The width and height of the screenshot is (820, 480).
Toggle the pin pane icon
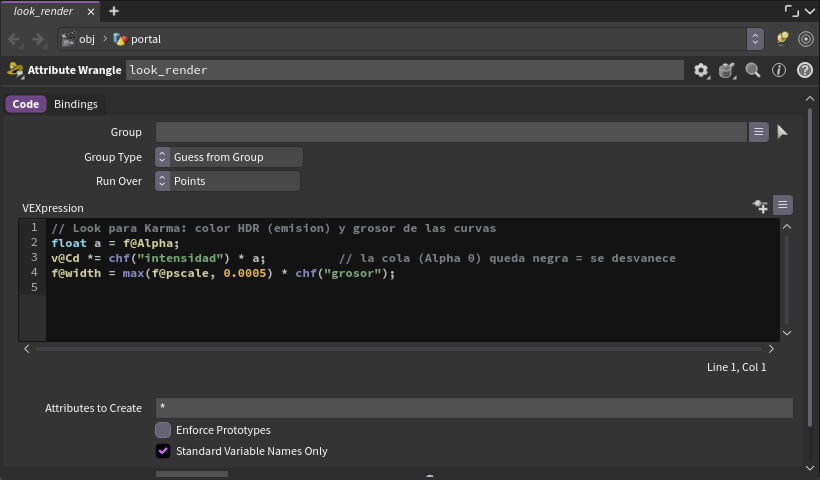(x=782, y=39)
